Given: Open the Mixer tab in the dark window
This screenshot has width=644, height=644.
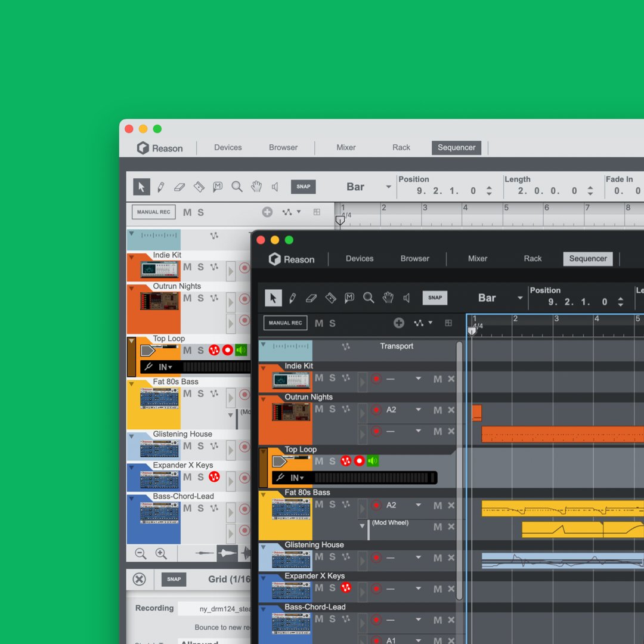Looking at the screenshot, I should click(x=478, y=259).
